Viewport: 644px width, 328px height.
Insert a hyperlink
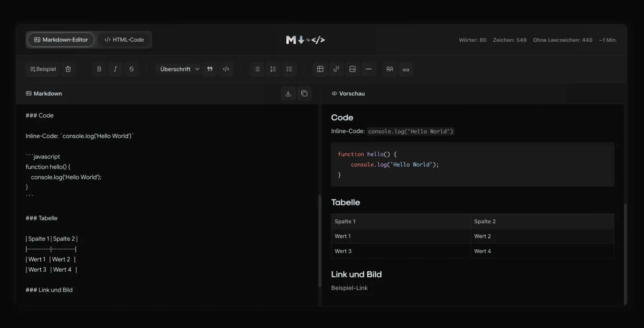tap(336, 69)
